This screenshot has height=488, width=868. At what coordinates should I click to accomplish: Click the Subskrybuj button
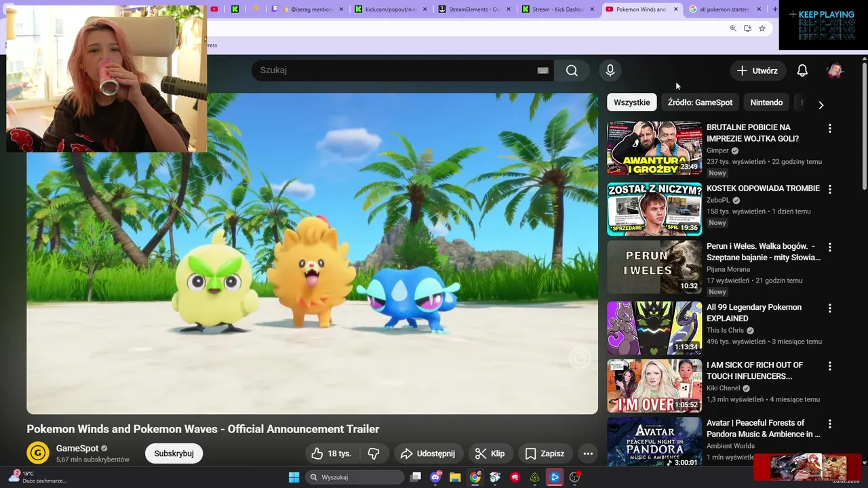[174, 453]
